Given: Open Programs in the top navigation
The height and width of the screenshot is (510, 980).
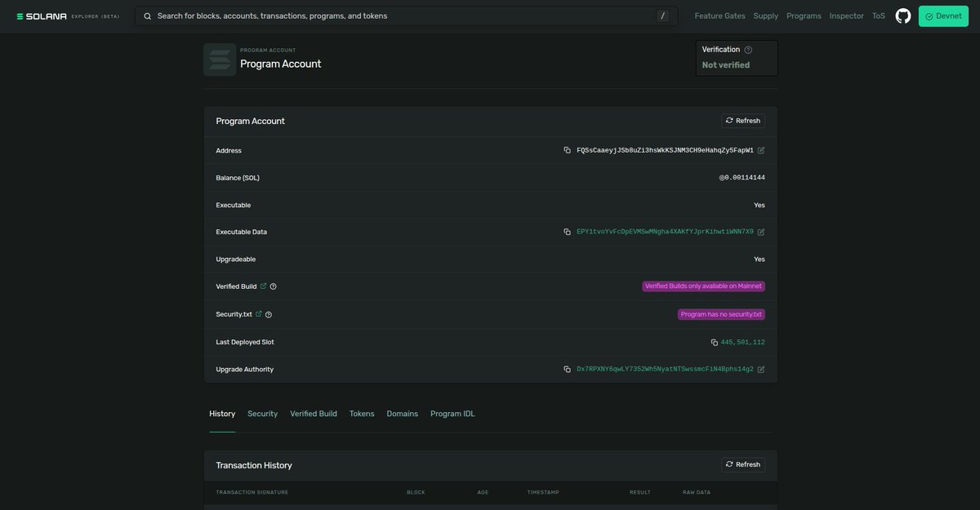Looking at the screenshot, I should pos(804,16).
